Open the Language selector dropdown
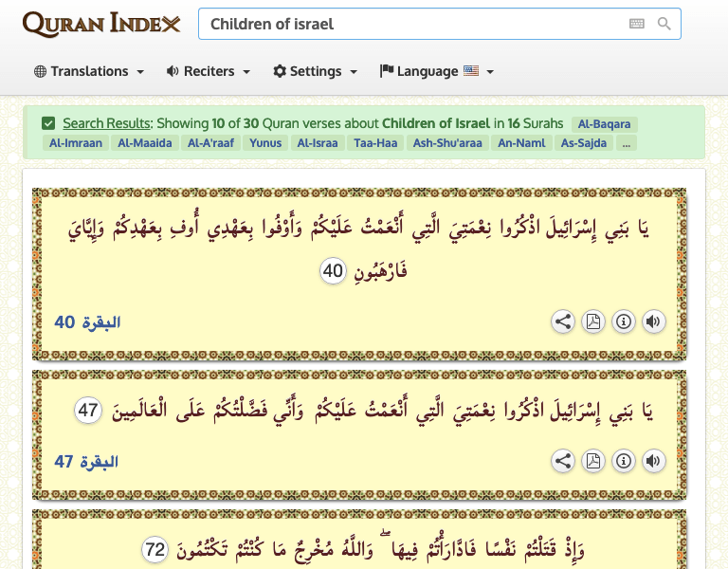The width and height of the screenshot is (728, 569). click(436, 71)
